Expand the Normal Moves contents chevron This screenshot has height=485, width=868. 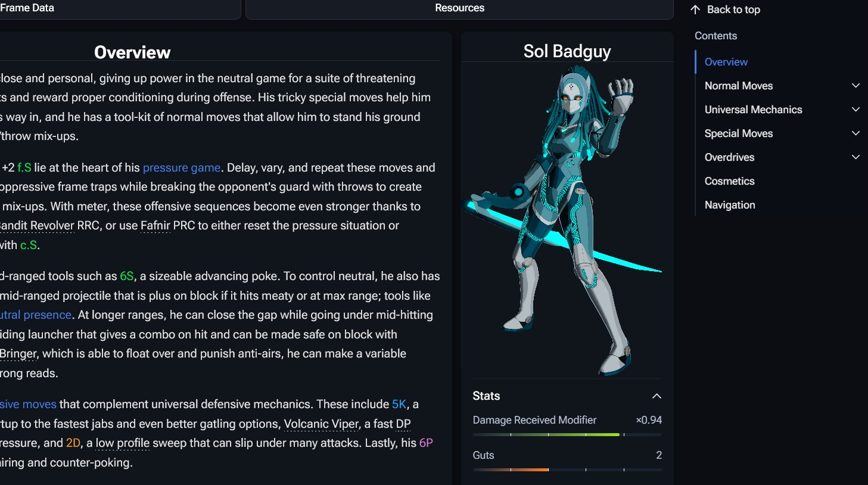[855, 86]
